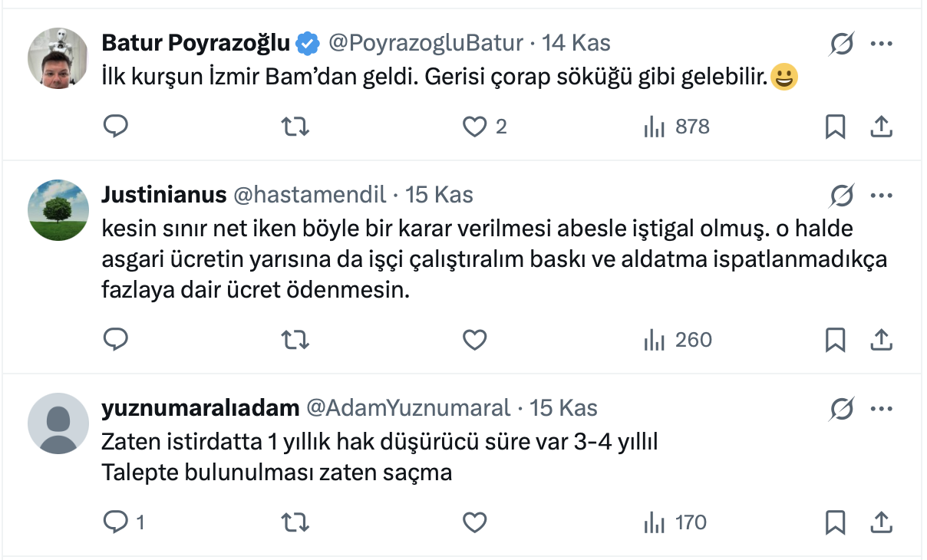Open Justinianus profile picture with tree

58,210
